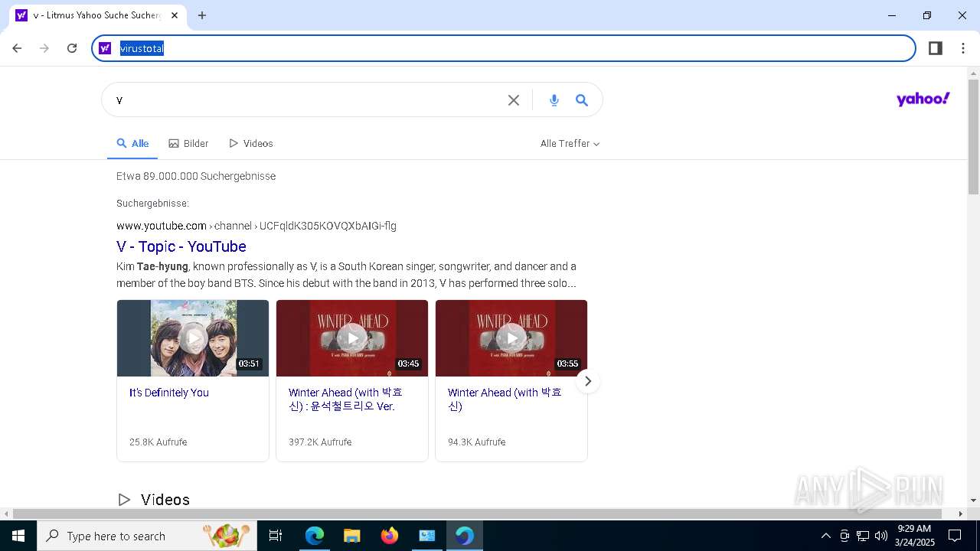Open the browser side panel
Screen dimensions: 980x551
click(x=935, y=48)
